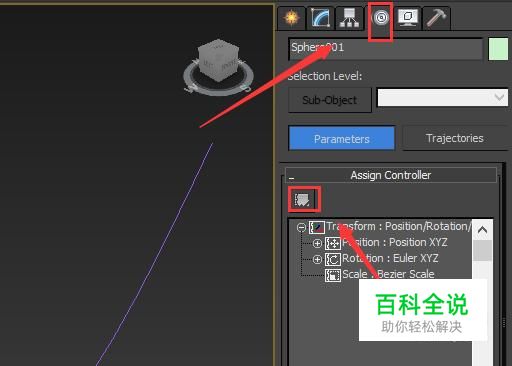
Task: Click the ViewCube in the viewport
Action: [218, 60]
